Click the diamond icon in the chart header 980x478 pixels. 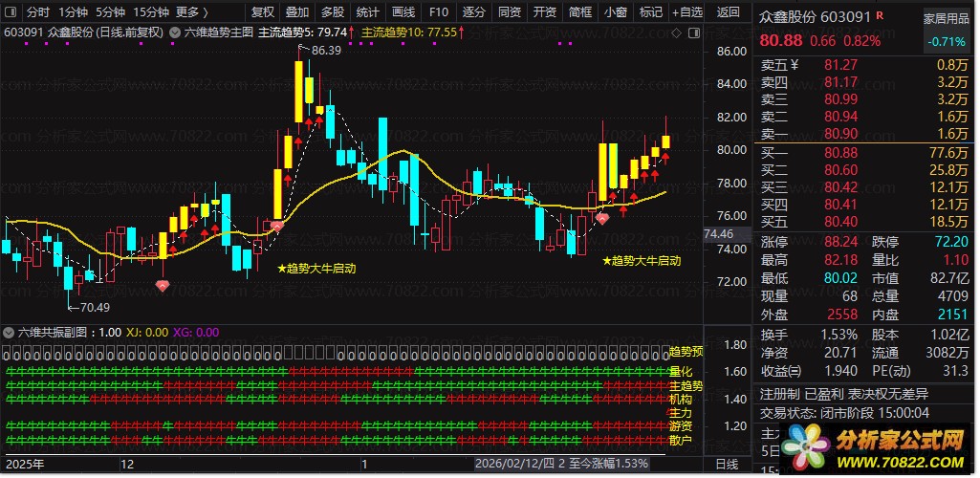[676, 33]
